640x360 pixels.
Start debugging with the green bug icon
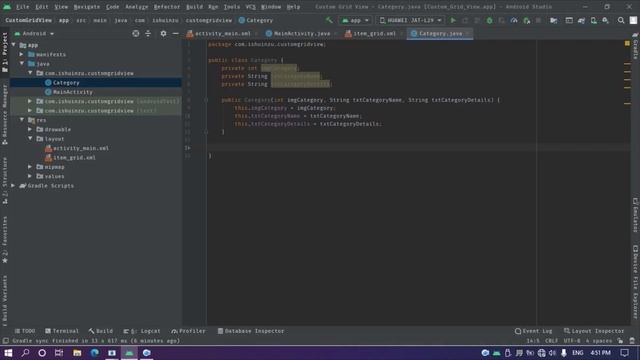(489, 20)
